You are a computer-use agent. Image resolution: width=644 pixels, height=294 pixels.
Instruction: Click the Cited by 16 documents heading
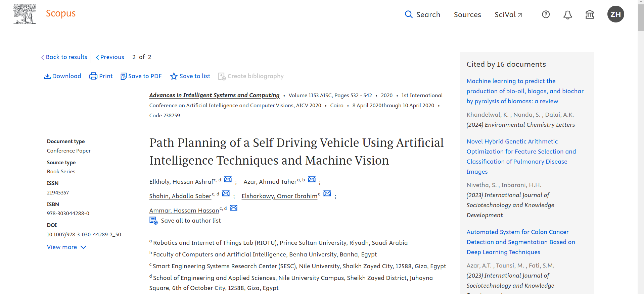[x=506, y=64]
